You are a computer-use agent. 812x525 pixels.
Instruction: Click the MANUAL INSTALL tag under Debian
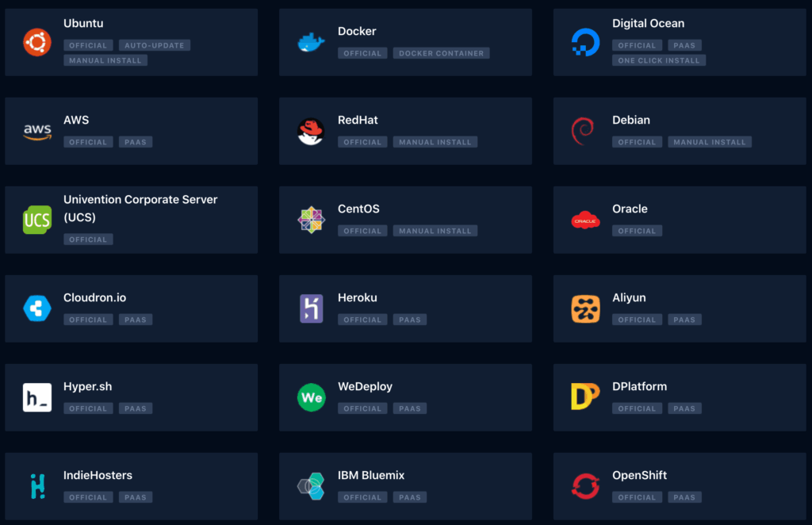click(x=710, y=142)
